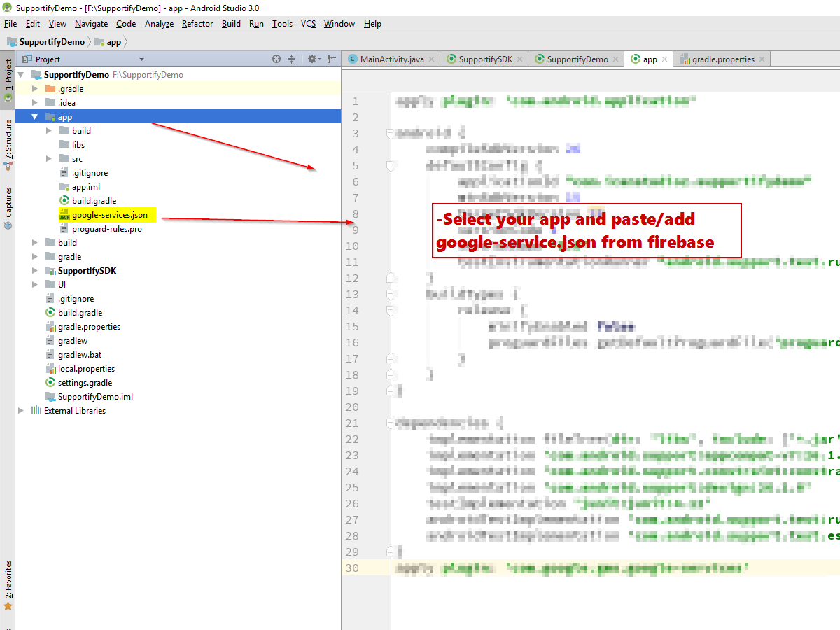
Task: Fold the code block at line 5
Action: pos(391,165)
